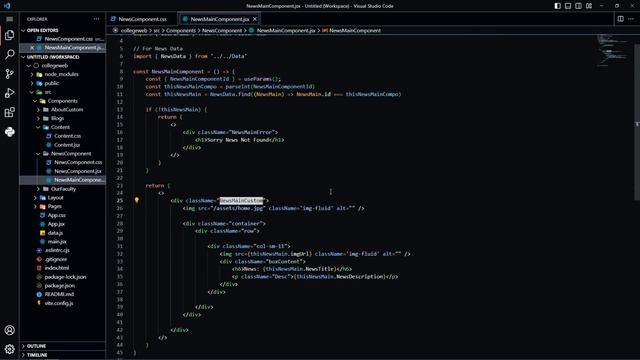The height and width of the screenshot is (360, 640).
Task: Close NewsMainComponent.jsx in Open Editors list
Action: point(32,48)
